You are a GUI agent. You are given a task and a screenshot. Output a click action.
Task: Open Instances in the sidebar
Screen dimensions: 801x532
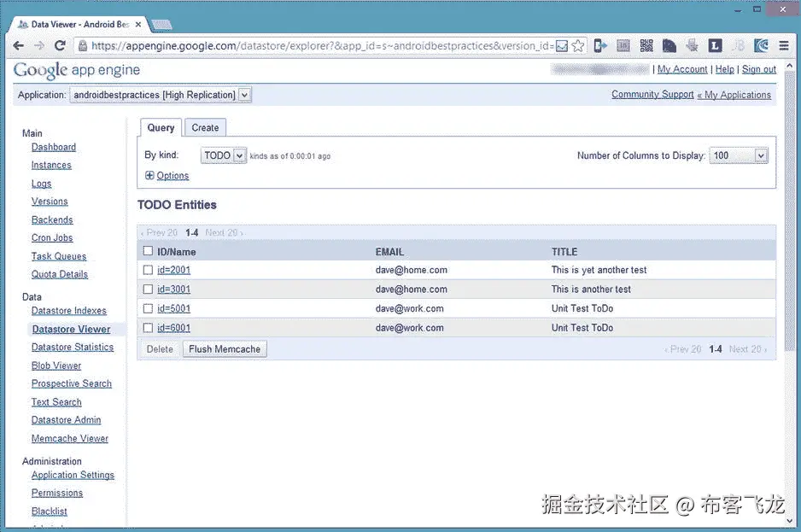click(x=51, y=165)
